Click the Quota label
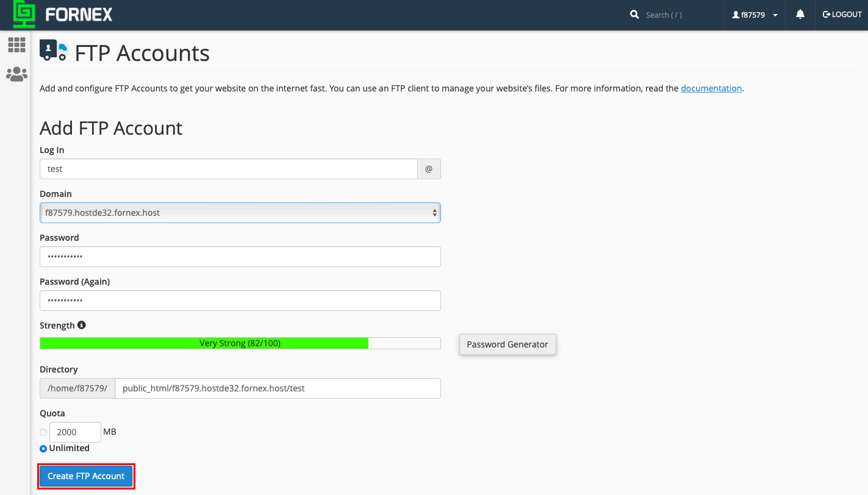The height and width of the screenshot is (495, 868). pyautogui.click(x=52, y=413)
